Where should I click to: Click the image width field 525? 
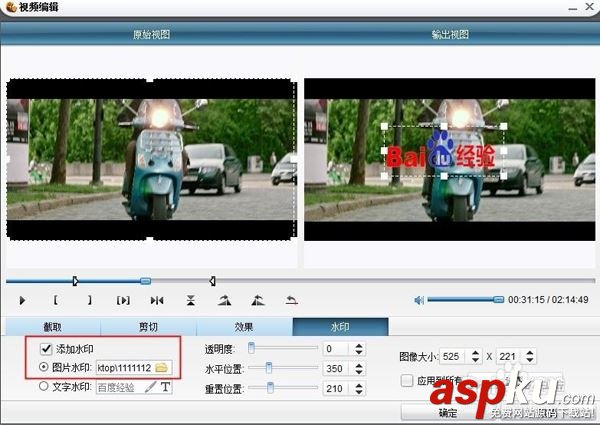coord(455,357)
